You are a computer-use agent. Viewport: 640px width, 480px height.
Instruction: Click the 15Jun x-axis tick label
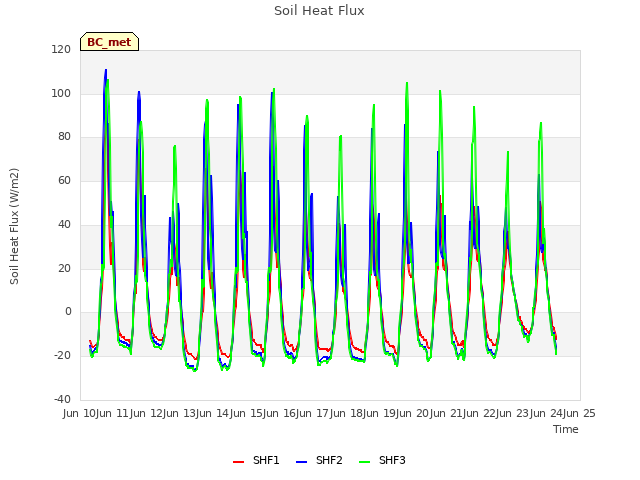pos(264,413)
